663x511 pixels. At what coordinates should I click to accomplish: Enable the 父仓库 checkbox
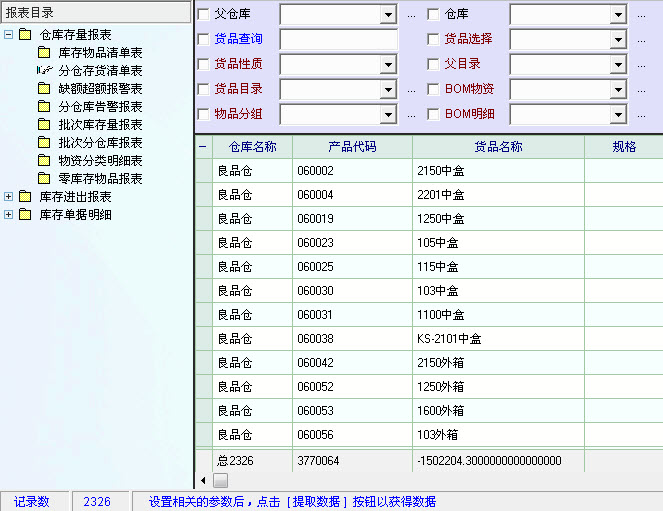pos(204,15)
